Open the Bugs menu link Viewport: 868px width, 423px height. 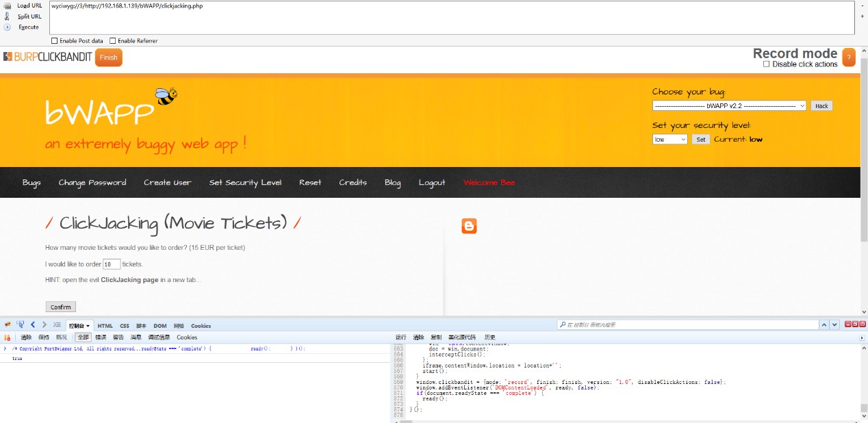31,183
